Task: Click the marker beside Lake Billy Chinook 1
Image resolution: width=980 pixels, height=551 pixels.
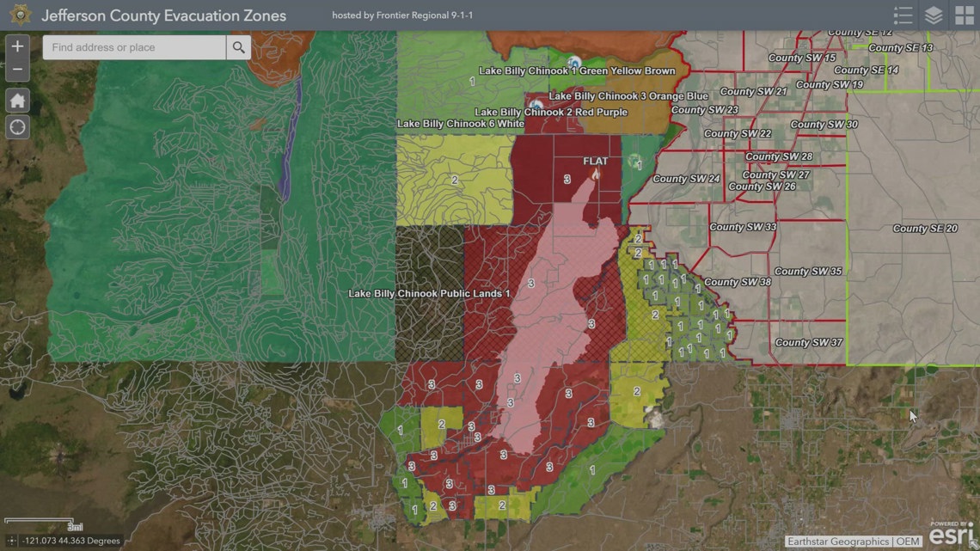Action: click(573, 61)
